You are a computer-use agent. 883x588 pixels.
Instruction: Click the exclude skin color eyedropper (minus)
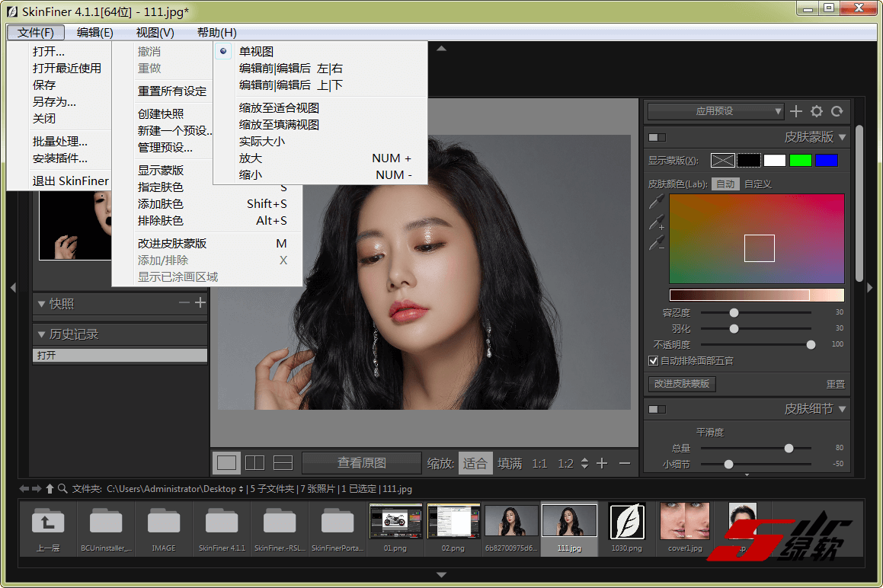point(656,244)
